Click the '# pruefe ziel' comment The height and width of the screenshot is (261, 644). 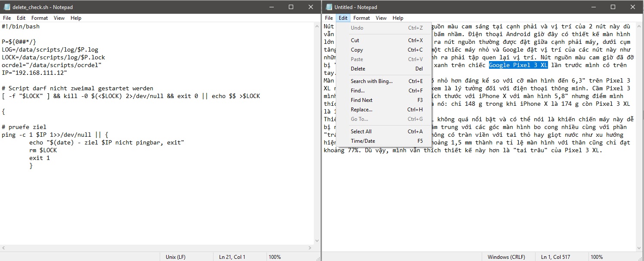[x=24, y=127]
